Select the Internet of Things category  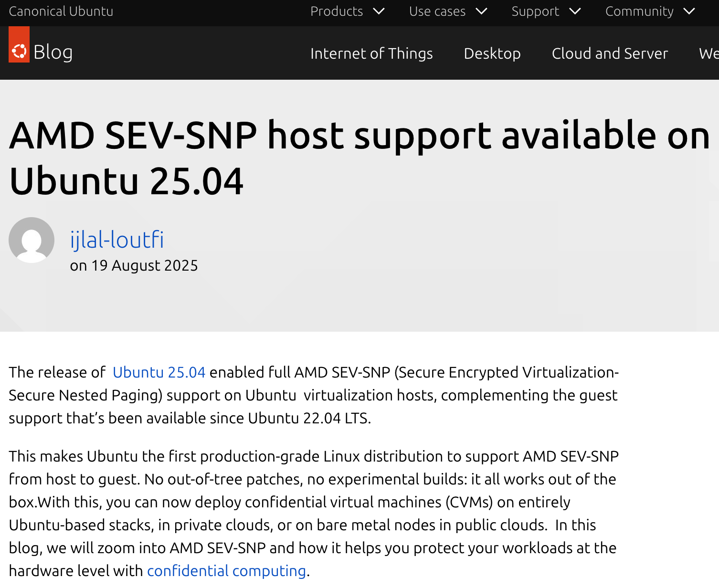(x=371, y=53)
